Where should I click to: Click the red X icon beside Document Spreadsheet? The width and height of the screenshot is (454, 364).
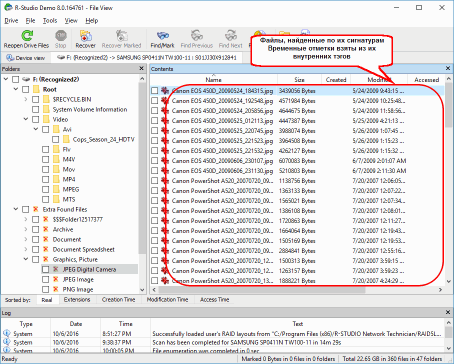(46, 249)
